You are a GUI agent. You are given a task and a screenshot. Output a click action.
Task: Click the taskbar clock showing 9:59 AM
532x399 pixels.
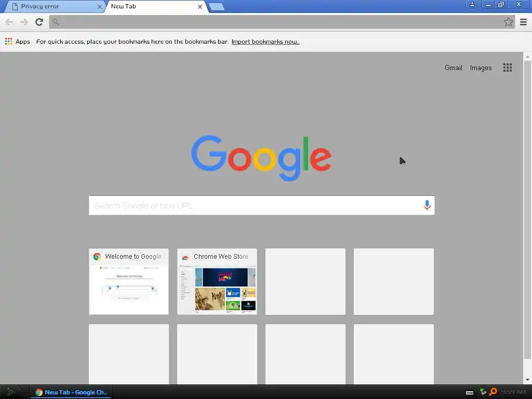click(513, 392)
